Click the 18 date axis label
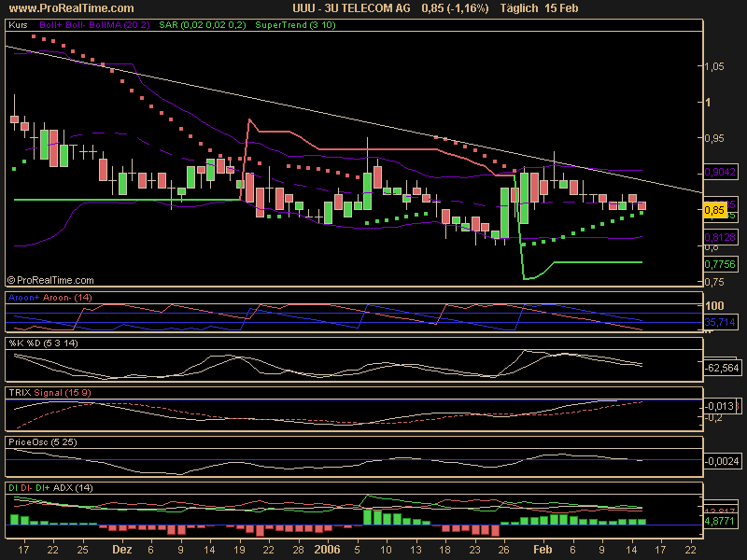Screen dimensions: 747x560 click(445, 550)
